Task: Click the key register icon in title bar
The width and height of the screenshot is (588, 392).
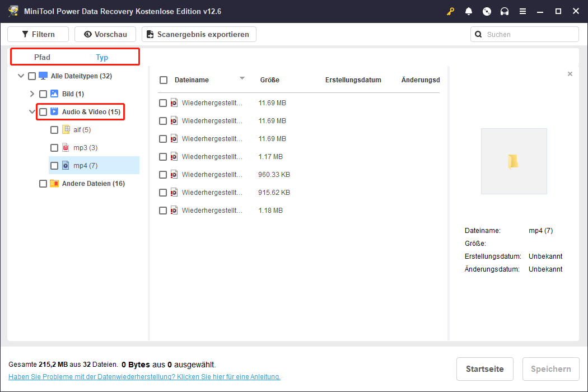Action: pyautogui.click(x=450, y=11)
